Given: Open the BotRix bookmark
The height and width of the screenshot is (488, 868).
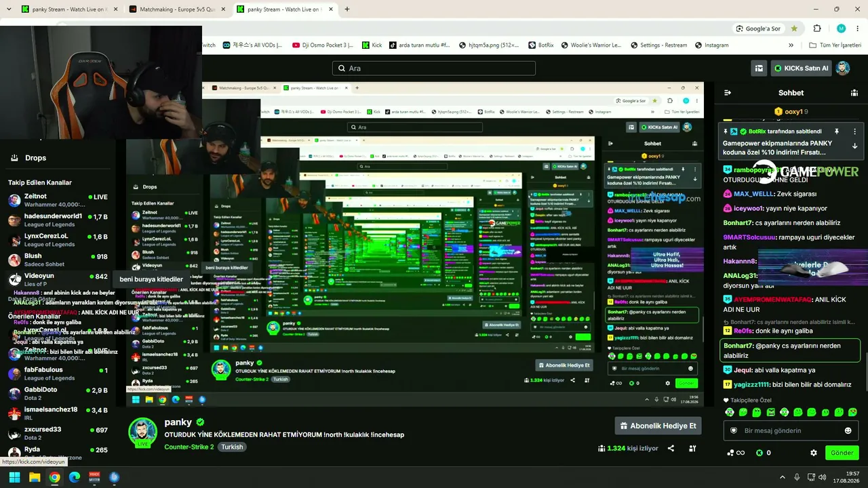Looking at the screenshot, I should coord(540,45).
